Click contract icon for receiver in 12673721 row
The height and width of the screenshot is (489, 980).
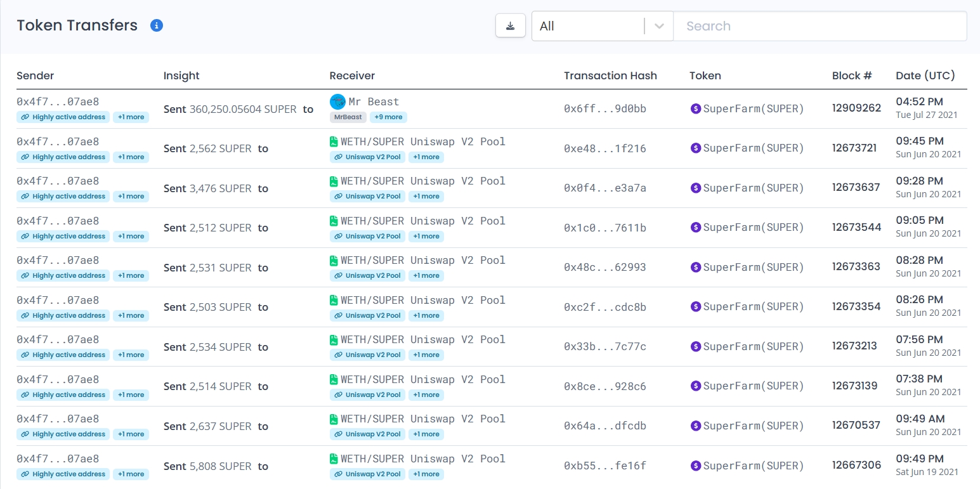[334, 141]
